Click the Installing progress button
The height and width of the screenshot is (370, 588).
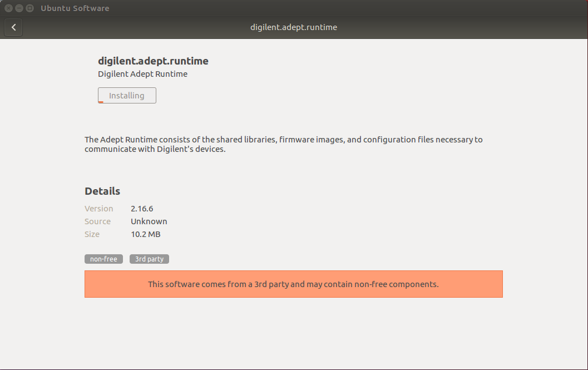(x=127, y=95)
